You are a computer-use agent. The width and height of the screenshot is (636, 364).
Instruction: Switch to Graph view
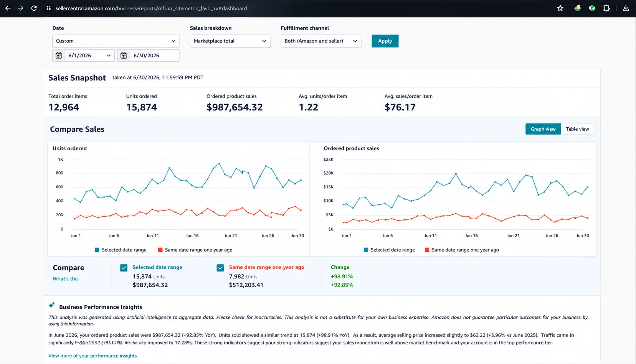tap(543, 129)
